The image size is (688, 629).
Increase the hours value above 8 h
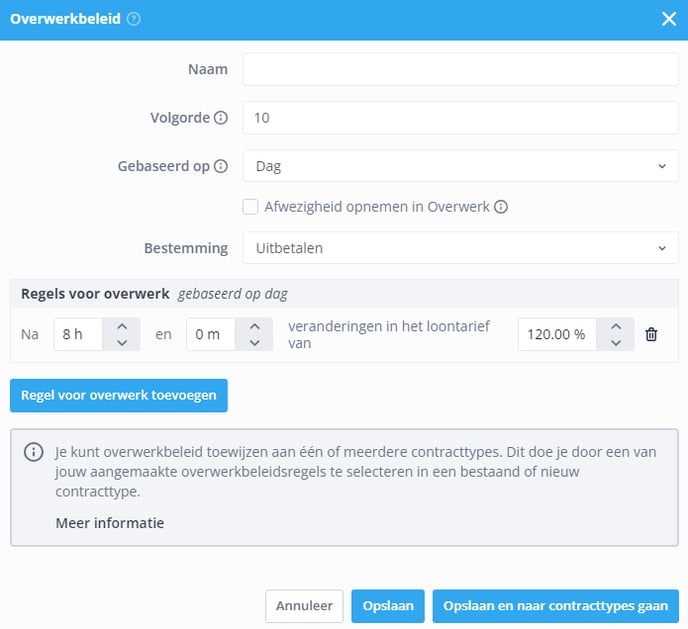pyautogui.click(x=121, y=326)
